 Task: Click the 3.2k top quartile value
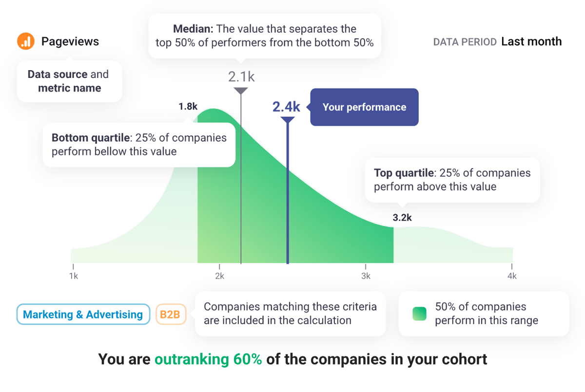click(402, 218)
